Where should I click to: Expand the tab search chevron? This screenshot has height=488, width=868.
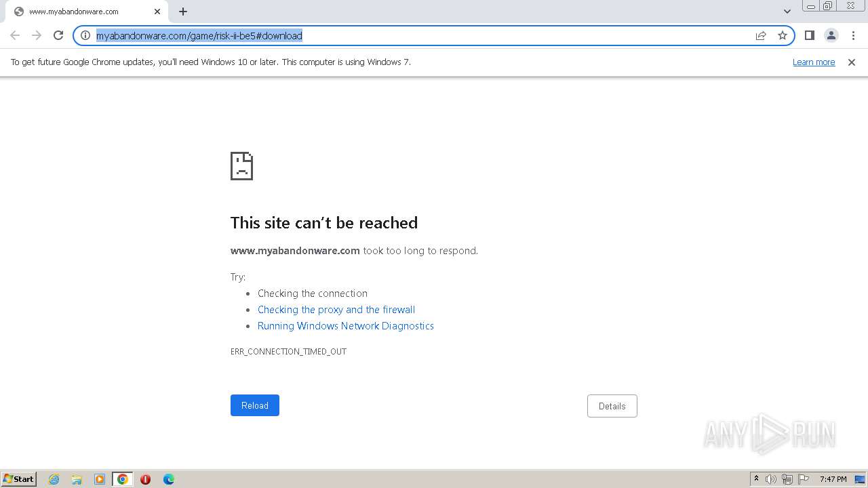(x=787, y=12)
